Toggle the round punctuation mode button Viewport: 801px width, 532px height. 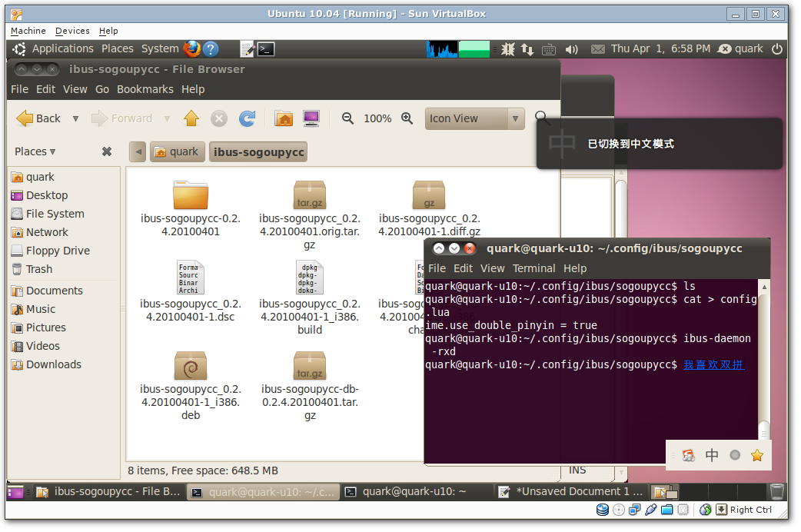(735, 455)
